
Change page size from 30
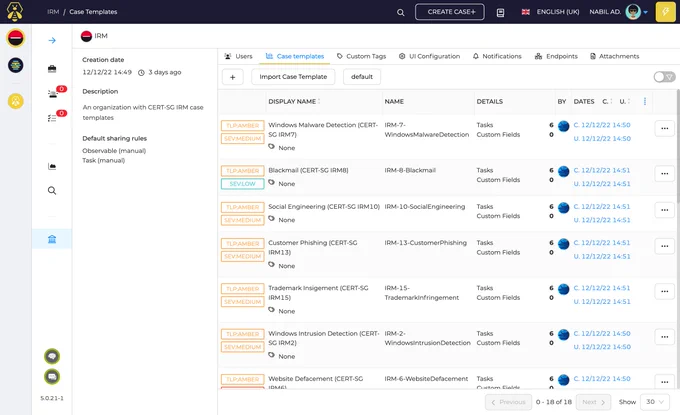[654, 402]
